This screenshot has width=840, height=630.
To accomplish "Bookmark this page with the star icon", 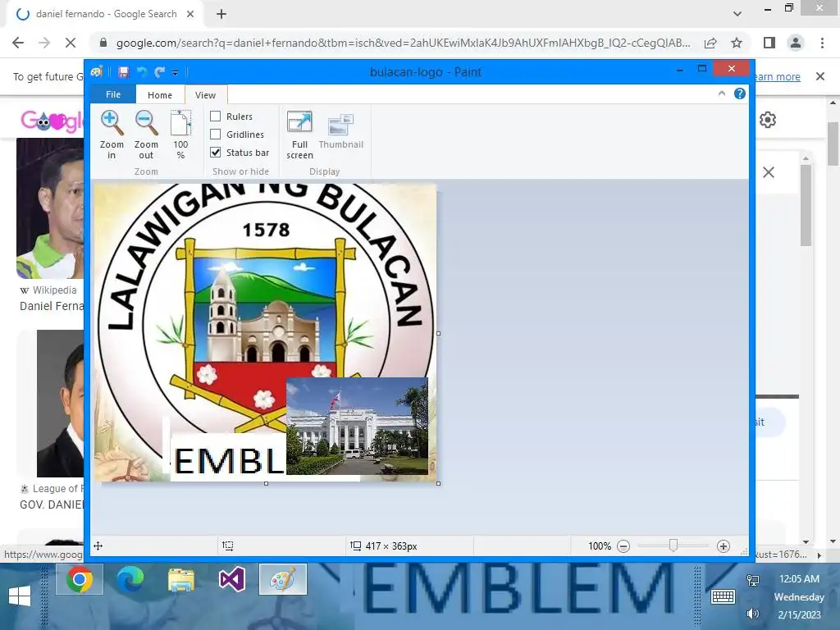I will point(737,43).
